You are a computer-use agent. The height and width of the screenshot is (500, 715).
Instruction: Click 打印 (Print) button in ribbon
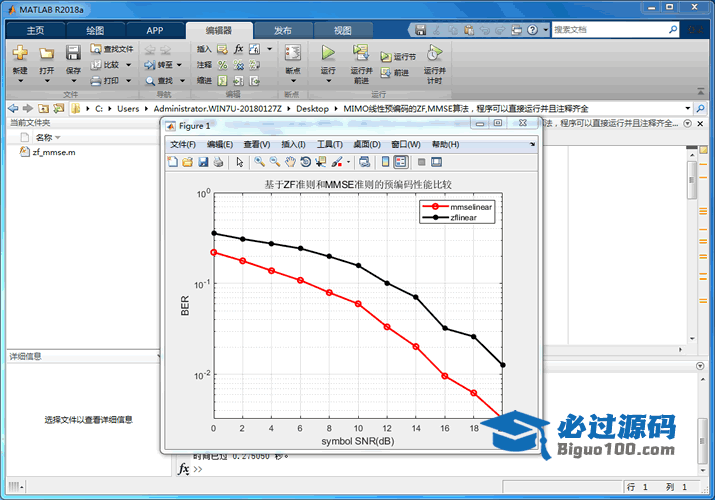click(x=105, y=81)
